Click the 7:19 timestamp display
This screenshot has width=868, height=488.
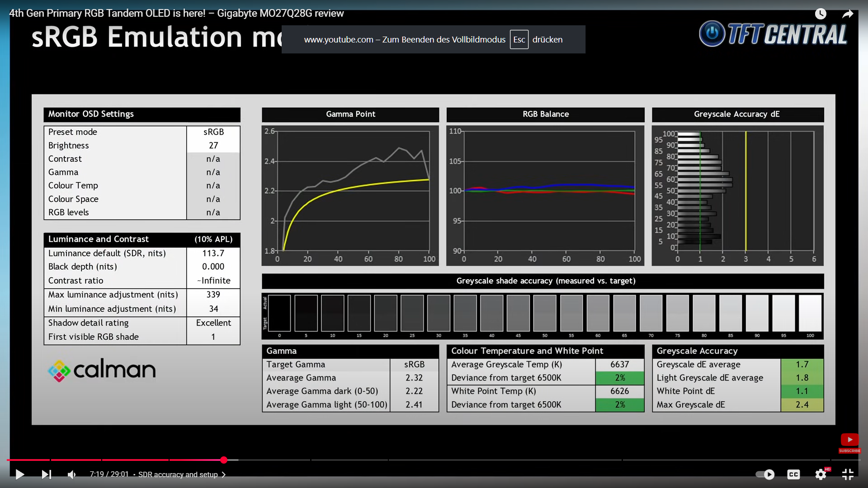click(108, 474)
